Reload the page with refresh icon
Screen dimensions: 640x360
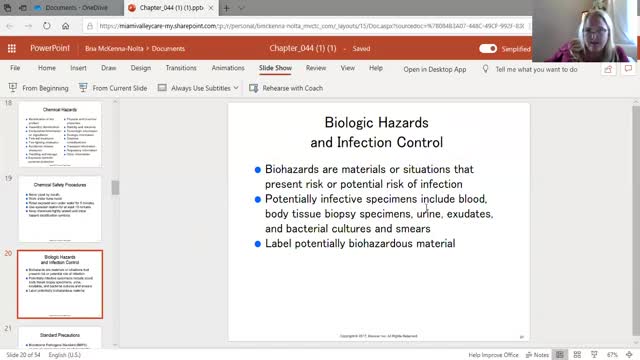click(x=47, y=26)
